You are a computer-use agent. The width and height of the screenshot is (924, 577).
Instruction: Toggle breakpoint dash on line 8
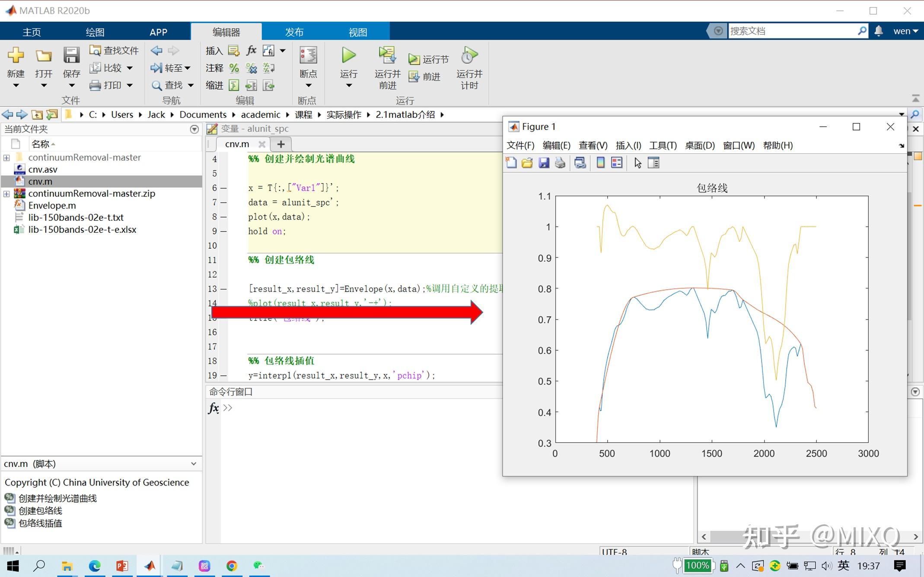pyautogui.click(x=223, y=217)
